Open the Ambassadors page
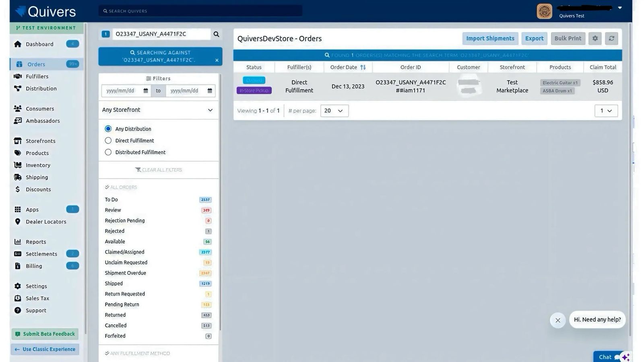Screen dimensions: 644x362 (43, 121)
